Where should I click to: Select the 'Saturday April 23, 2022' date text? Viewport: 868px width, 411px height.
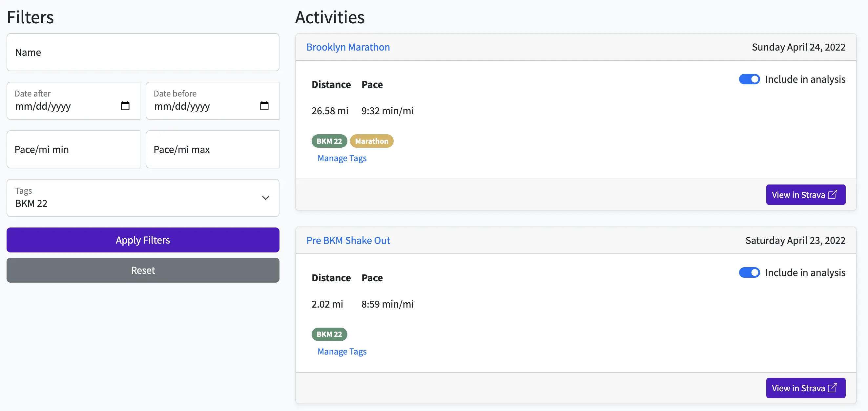795,240
